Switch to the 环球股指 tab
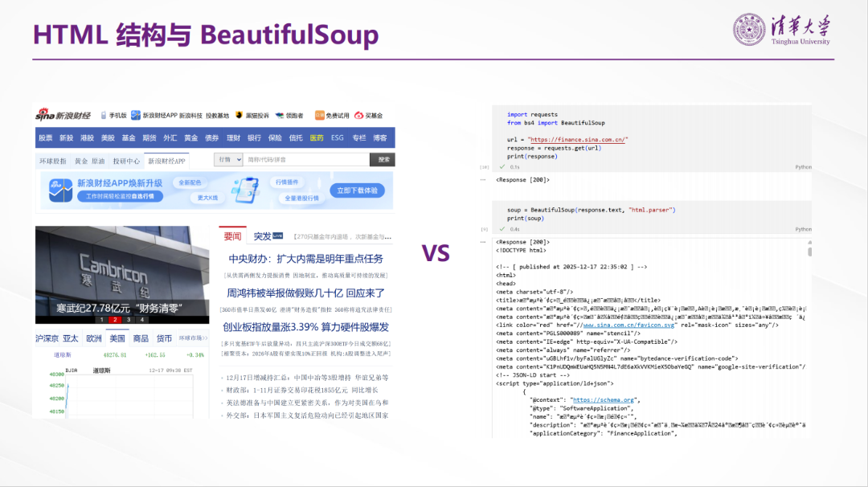The height and width of the screenshot is (487, 868). click(52, 161)
